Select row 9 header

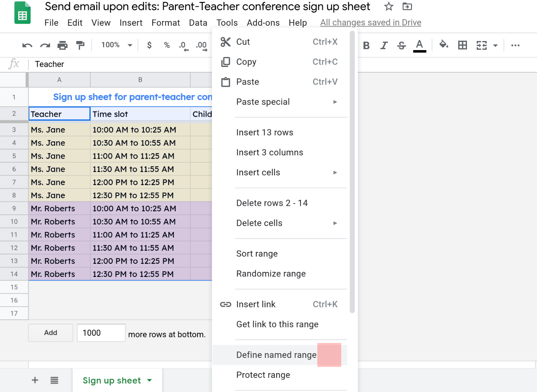click(14, 208)
